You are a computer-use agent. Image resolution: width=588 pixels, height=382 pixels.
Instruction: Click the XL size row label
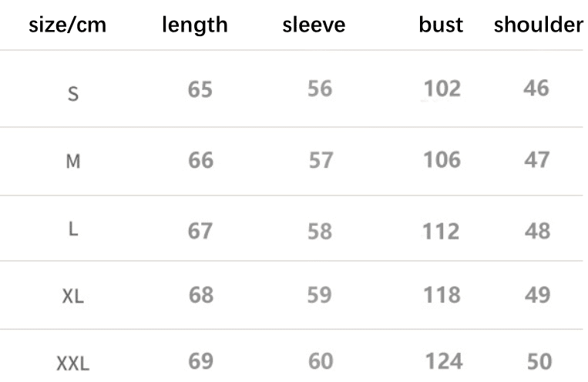click(x=72, y=297)
